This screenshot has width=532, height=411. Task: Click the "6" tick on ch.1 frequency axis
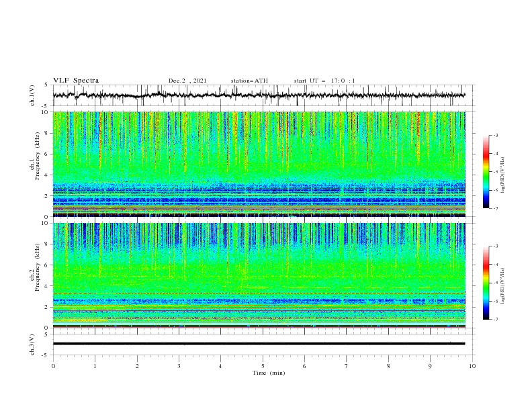click(x=47, y=154)
